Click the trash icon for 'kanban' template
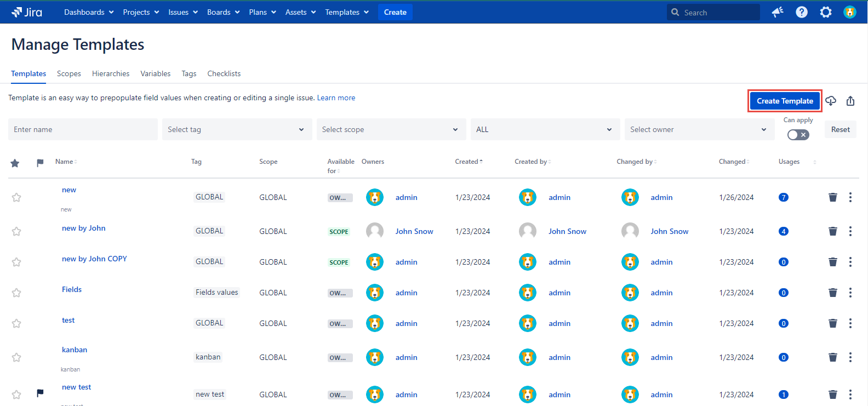This screenshot has height=406, width=868. click(832, 357)
